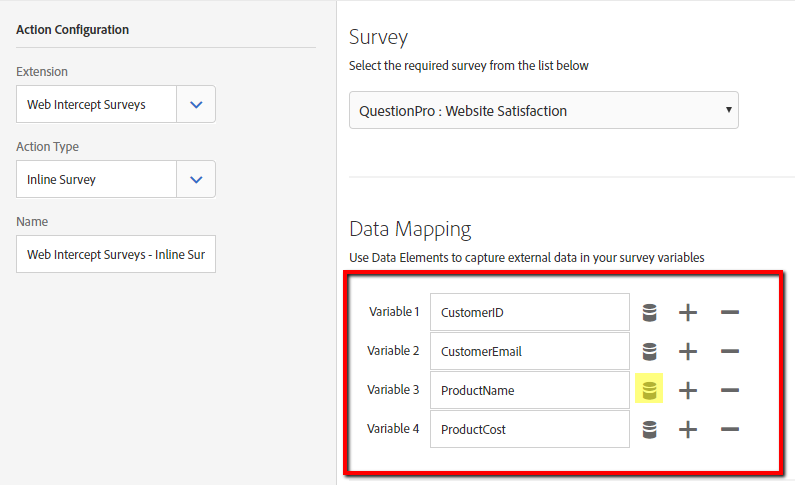Click the CustomerID variable text field
The image size is (795, 485).
pyautogui.click(x=529, y=313)
